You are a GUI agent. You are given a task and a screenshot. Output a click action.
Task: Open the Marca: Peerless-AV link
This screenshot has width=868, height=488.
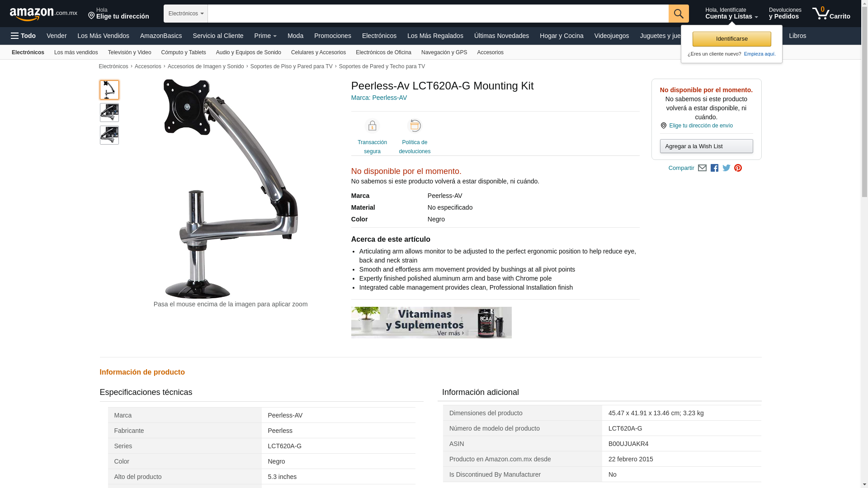[x=379, y=98]
